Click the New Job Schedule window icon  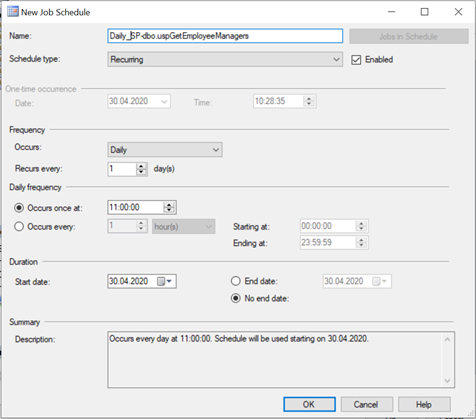point(13,12)
